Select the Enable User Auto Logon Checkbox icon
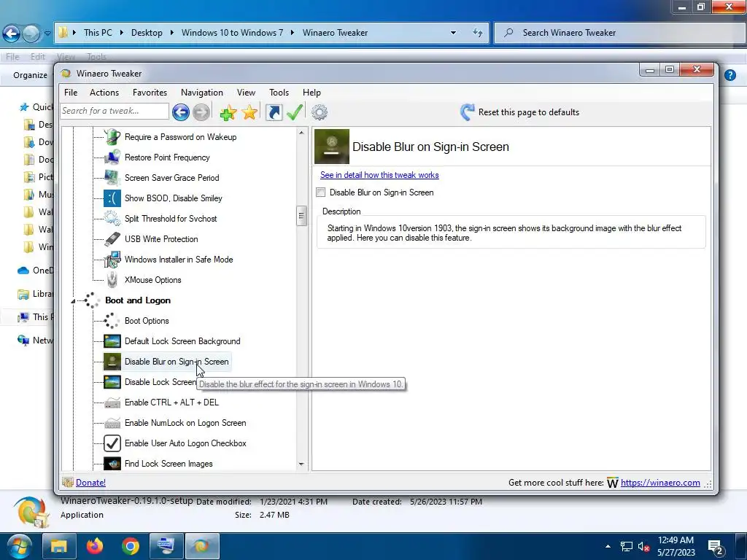 pyautogui.click(x=112, y=443)
